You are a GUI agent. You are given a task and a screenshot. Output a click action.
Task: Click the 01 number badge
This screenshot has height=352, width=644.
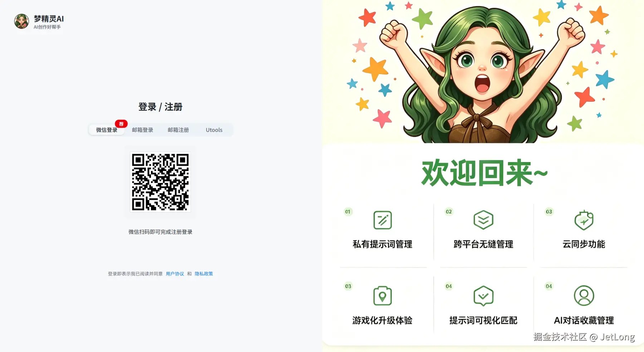pos(348,212)
